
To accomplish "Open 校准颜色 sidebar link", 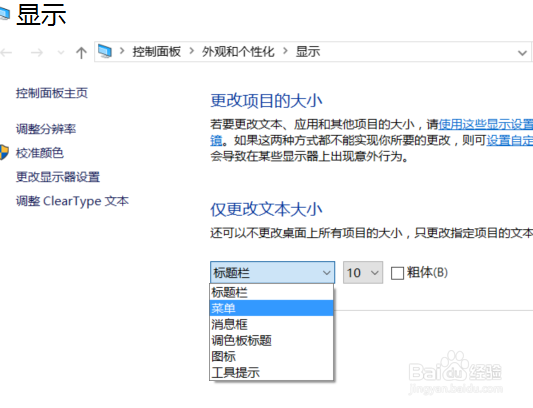I will 40,153.
